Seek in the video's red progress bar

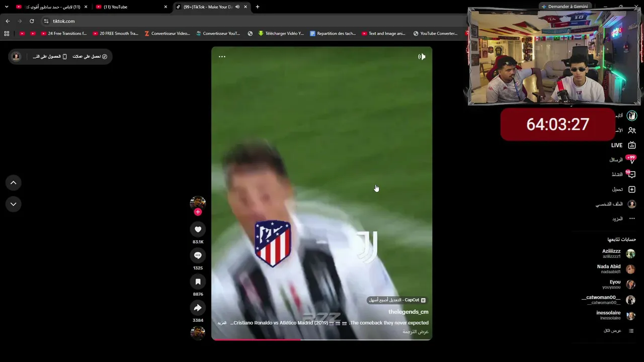coord(321,340)
